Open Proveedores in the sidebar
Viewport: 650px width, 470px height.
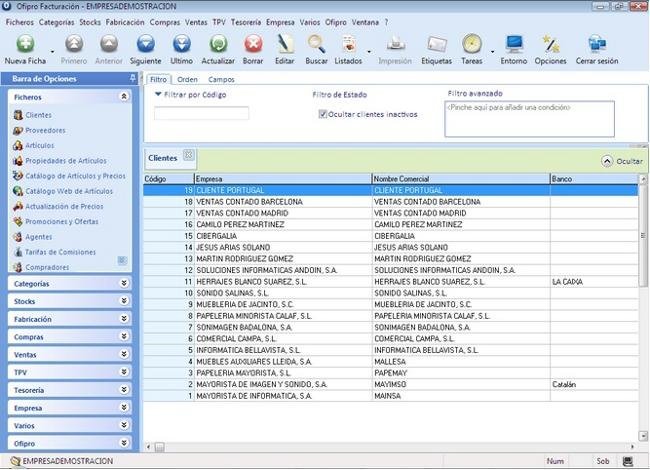pos(45,130)
